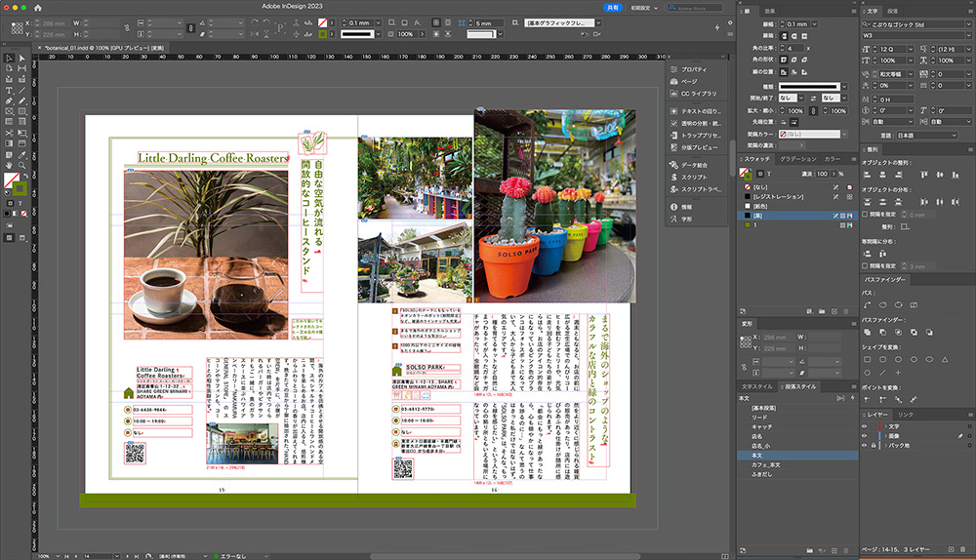Screen dimensions: 976x560
Task: Open the Home screen icon
Action: click(37, 8)
